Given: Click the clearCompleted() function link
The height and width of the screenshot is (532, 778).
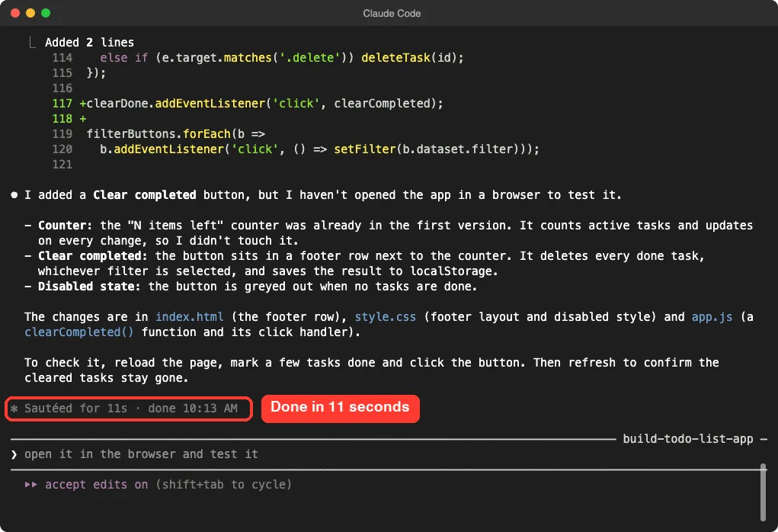Looking at the screenshot, I should pos(79,332).
